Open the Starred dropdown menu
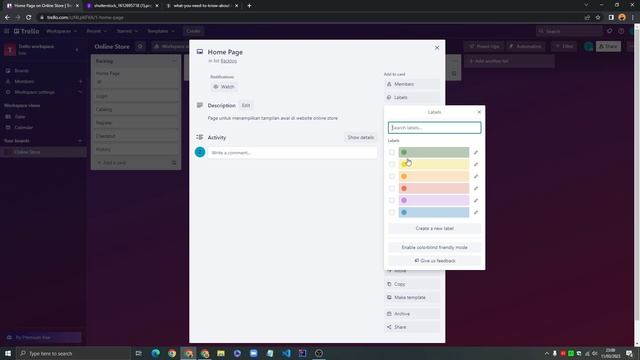This screenshot has height=360, width=640. click(127, 31)
